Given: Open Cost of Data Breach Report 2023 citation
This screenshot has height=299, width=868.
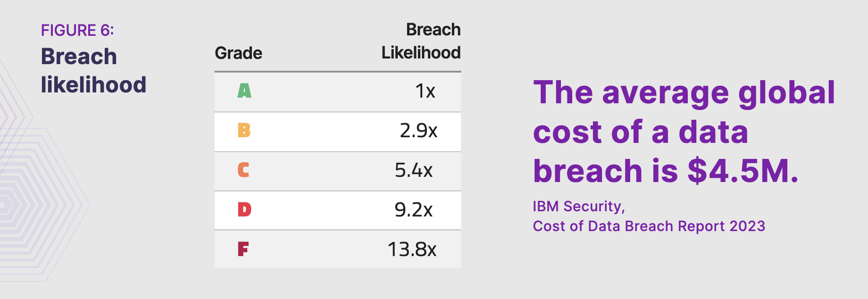Looking at the screenshot, I should coord(649,226).
